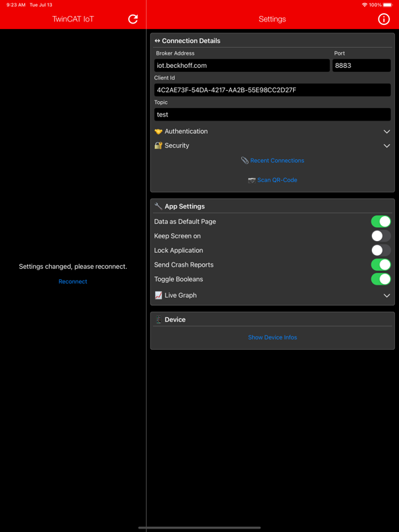Tap the Port label
Image resolution: width=399 pixels, height=532 pixels.
pyautogui.click(x=339, y=53)
